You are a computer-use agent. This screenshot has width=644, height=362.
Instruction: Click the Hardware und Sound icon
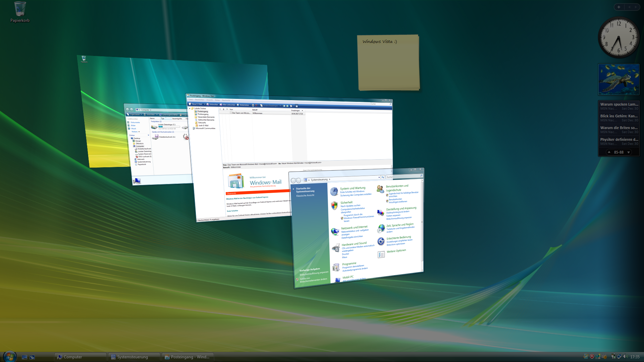[336, 248]
